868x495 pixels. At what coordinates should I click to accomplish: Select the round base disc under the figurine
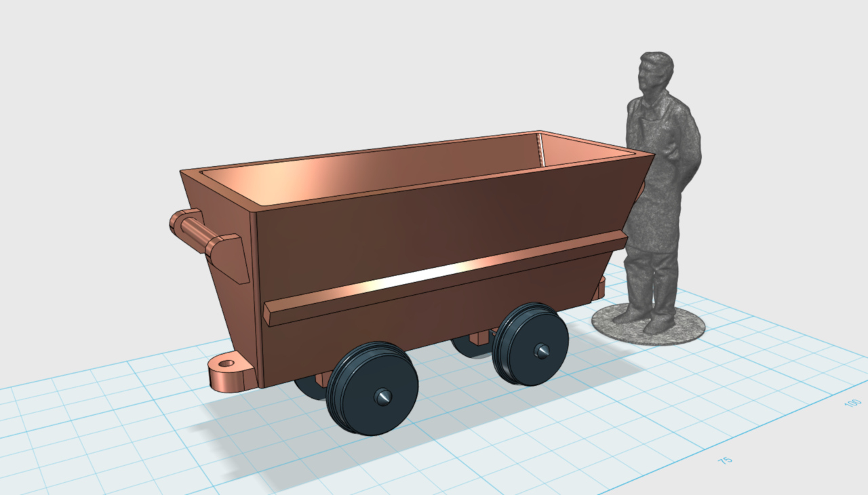tap(648, 324)
